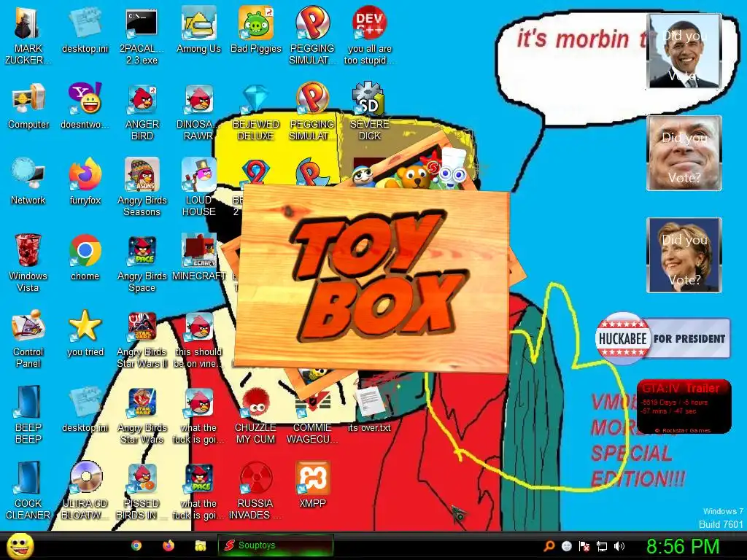This screenshot has height=560, width=747.
Task: Open Chrome from the taskbar
Action: click(x=136, y=545)
